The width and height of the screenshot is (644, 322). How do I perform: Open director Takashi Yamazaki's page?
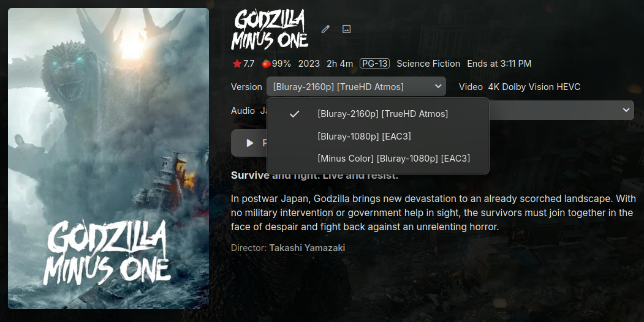coord(307,248)
